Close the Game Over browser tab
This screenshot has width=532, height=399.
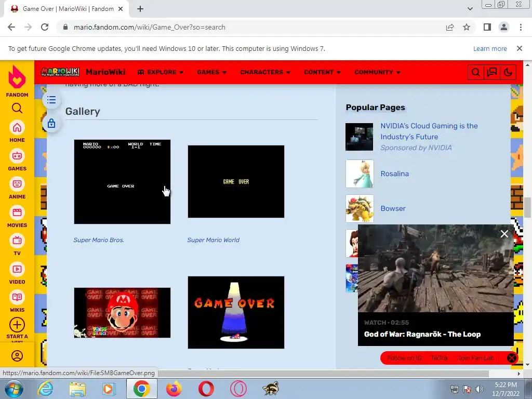pos(121,9)
